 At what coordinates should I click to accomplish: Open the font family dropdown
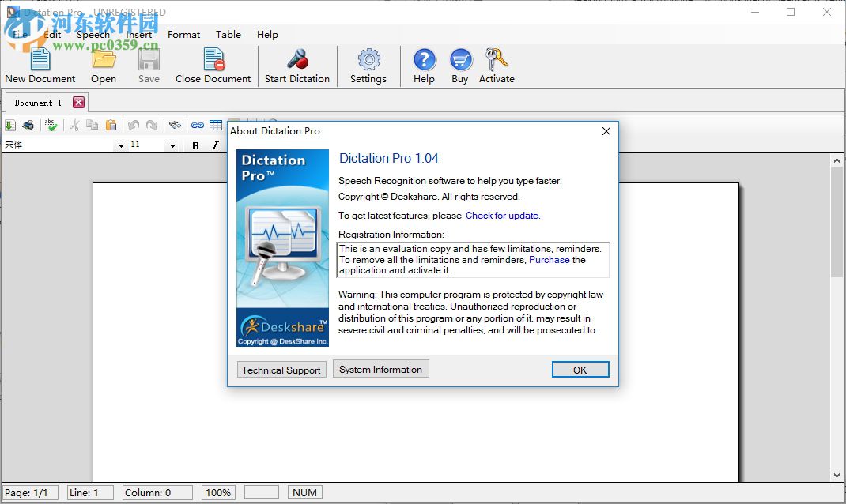pyautogui.click(x=121, y=145)
